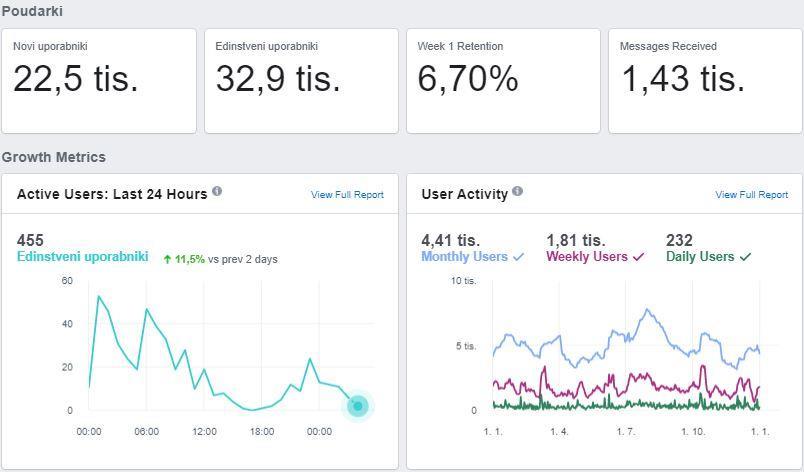Click the highlighted teal data point marker
The height and width of the screenshot is (472, 804).
click(358, 406)
